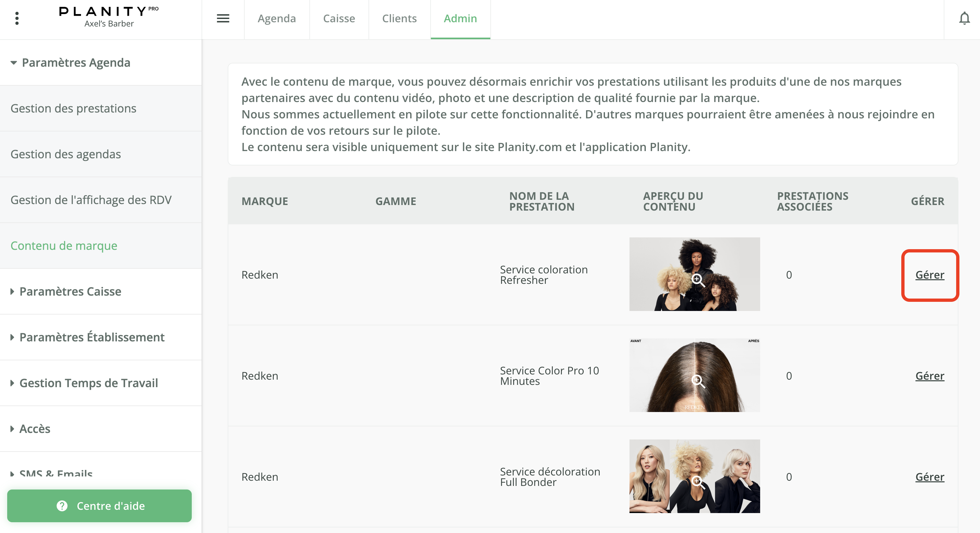
Task: Open the three-dot vertical menu
Action: (17, 18)
